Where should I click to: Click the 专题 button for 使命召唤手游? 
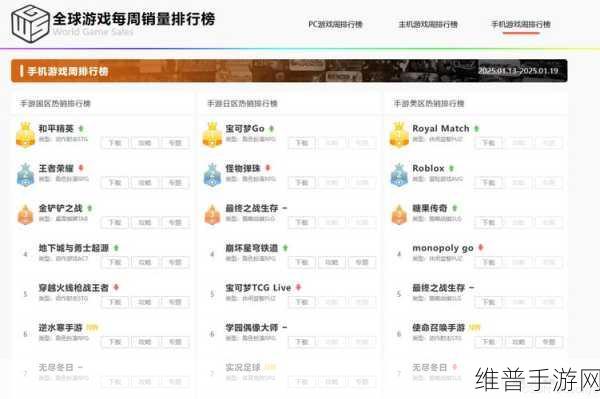[x=549, y=342]
